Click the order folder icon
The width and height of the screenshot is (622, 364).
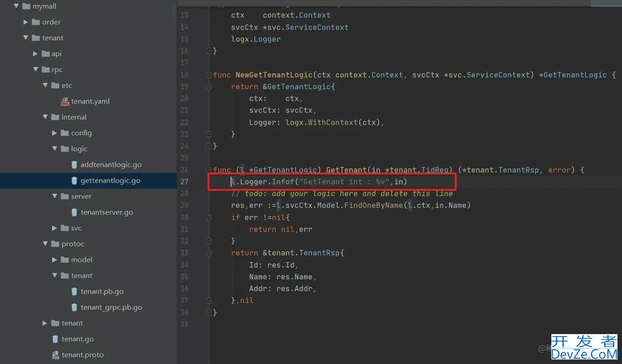pos(36,22)
